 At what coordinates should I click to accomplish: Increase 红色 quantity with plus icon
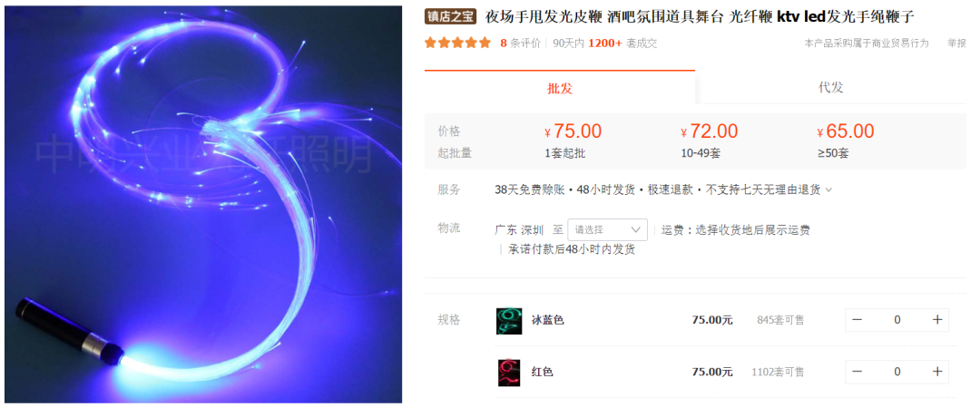click(x=936, y=372)
